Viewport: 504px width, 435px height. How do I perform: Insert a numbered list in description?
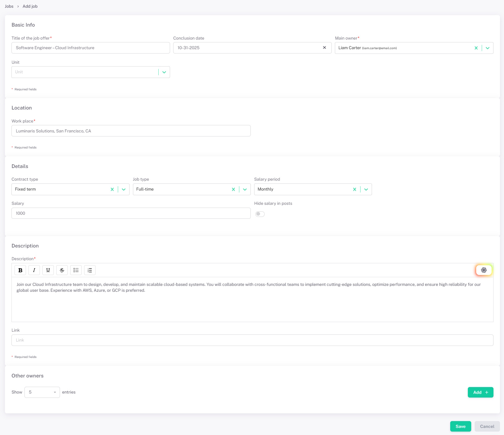pyautogui.click(x=90, y=270)
